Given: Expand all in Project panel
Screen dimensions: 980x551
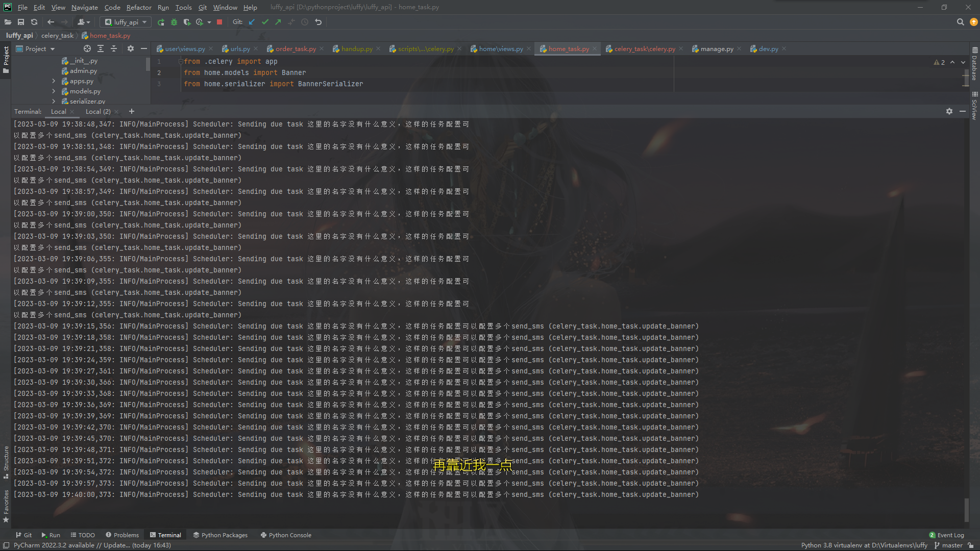Looking at the screenshot, I should (101, 48).
